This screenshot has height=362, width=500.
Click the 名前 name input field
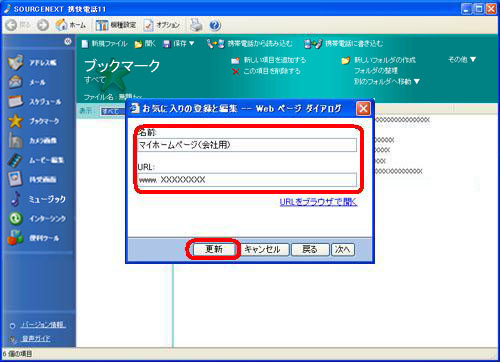(x=247, y=145)
